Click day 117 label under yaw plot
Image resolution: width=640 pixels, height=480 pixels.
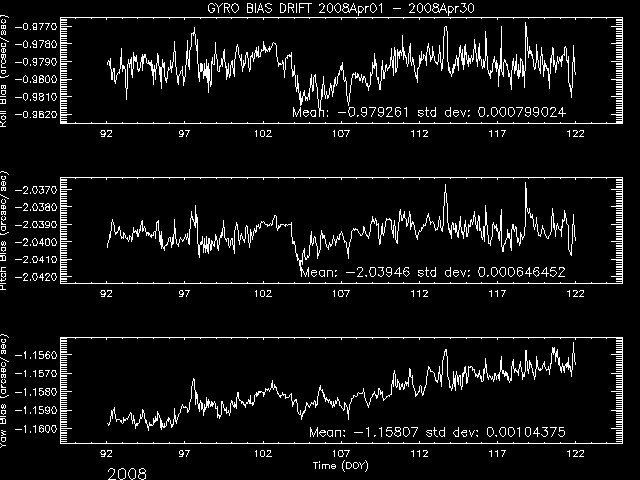497,453
